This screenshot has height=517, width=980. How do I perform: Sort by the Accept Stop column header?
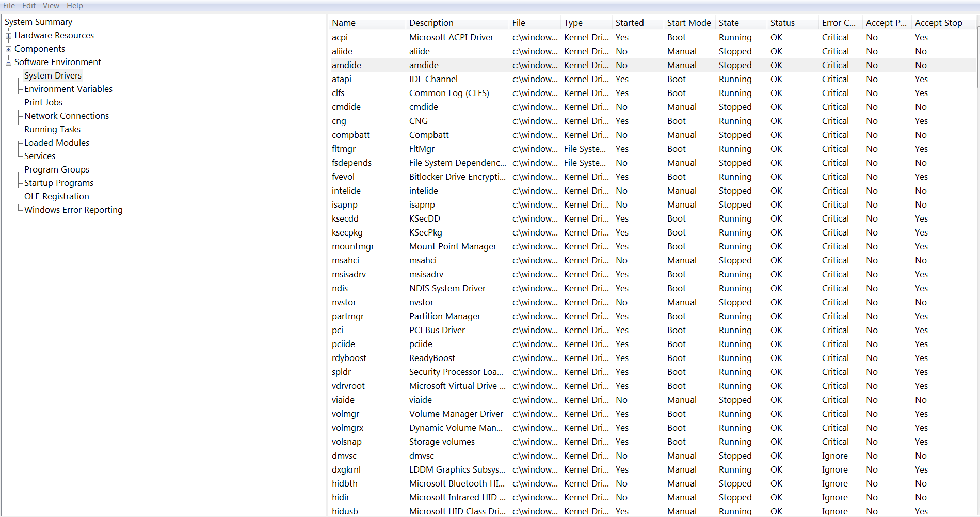pos(943,23)
